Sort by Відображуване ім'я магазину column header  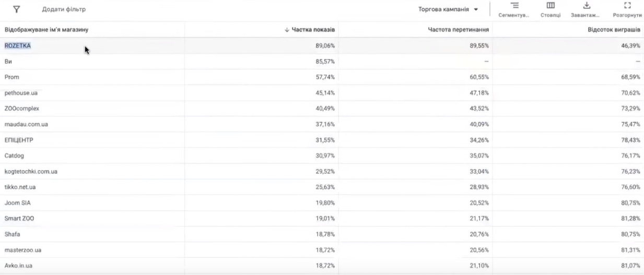tap(46, 30)
